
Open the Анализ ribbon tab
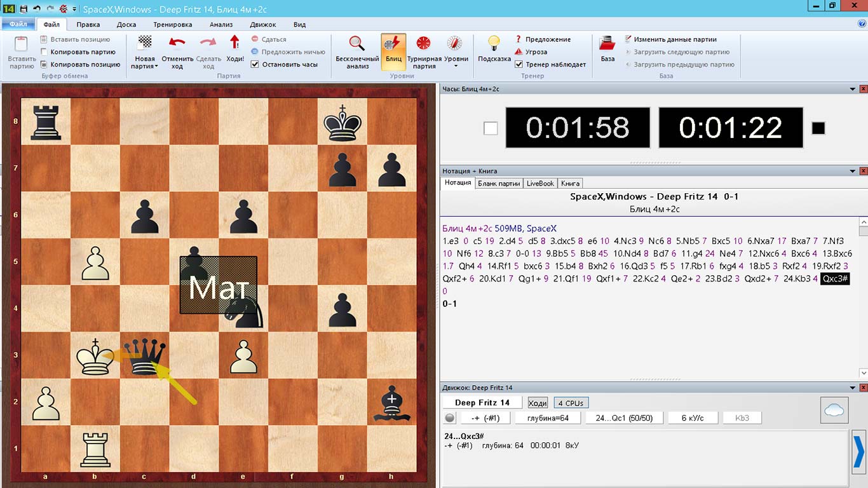pyautogui.click(x=220, y=25)
